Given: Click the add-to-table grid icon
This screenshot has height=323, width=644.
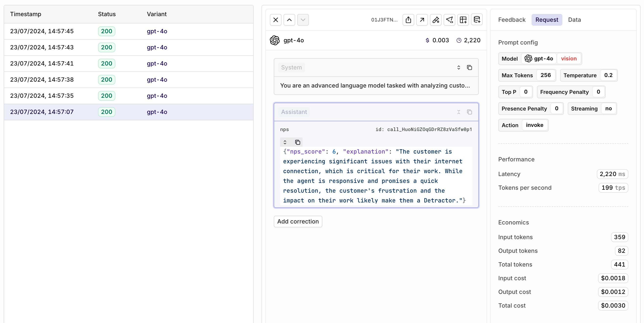Looking at the screenshot, I should [x=463, y=20].
